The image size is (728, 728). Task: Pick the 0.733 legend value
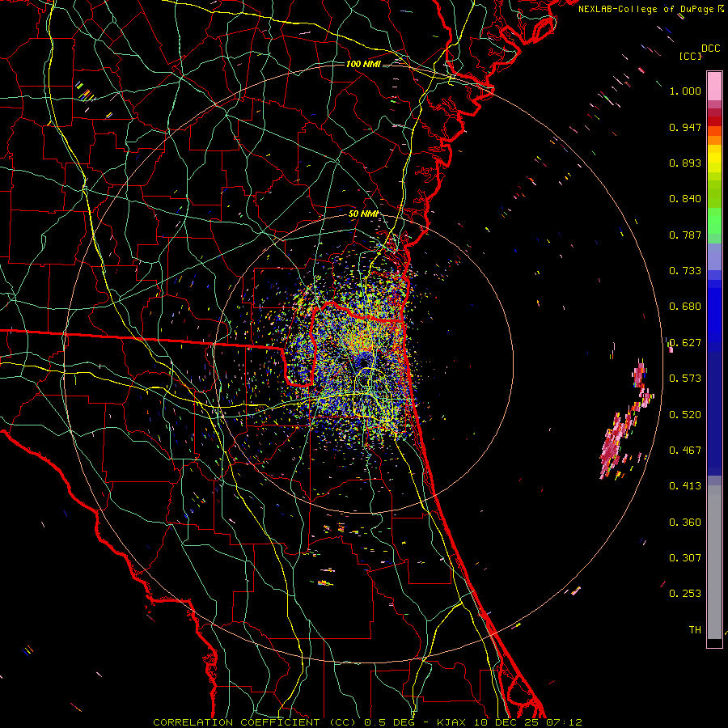click(x=685, y=271)
